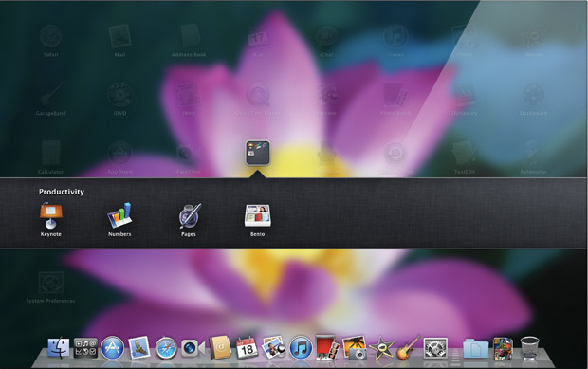This screenshot has height=369, width=588.
Task: Click the Bento label text
Action: (x=258, y=234)
